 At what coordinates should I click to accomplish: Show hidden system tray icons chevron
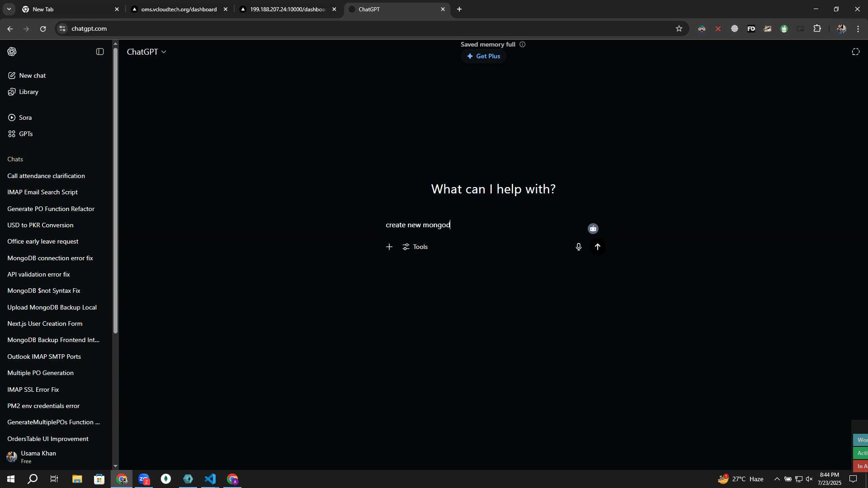pyautogui.click(x=777, y=479)
